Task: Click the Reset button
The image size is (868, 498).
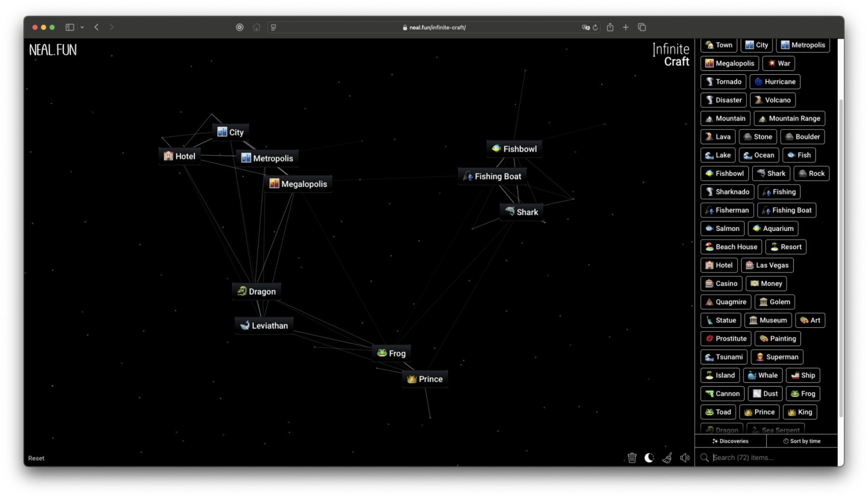Action: [x=36, y=458]
